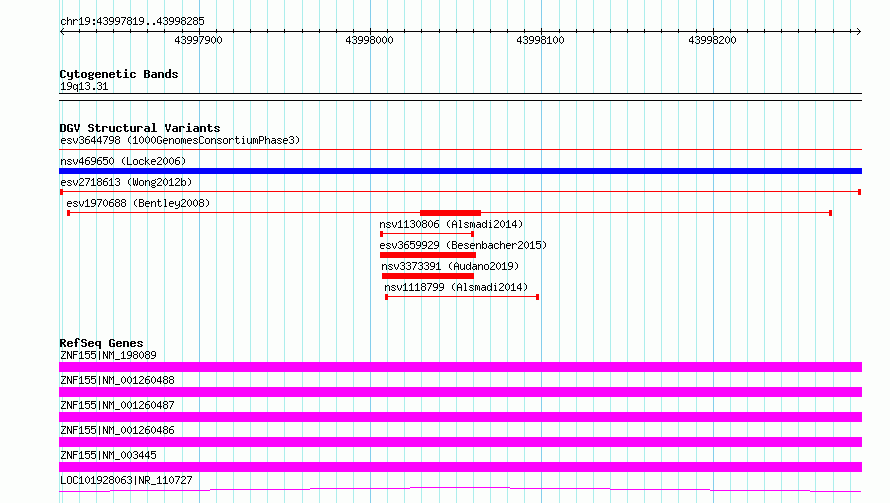Select the nsv469650 (Locke2006) label

click(x=123, y=161)
